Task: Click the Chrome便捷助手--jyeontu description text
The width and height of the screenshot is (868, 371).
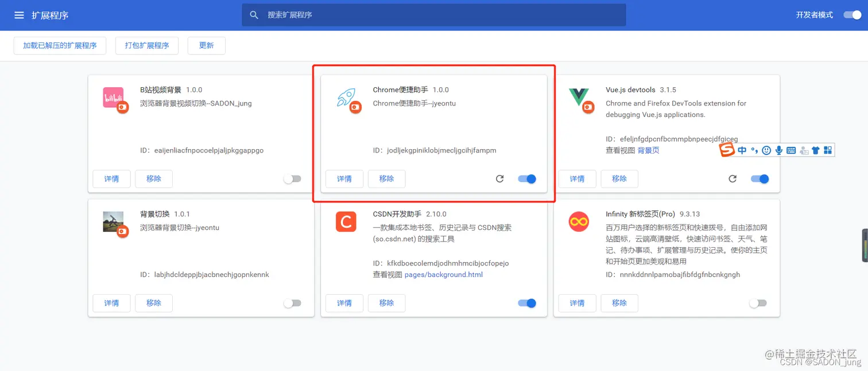Action: tap(414, 104)
